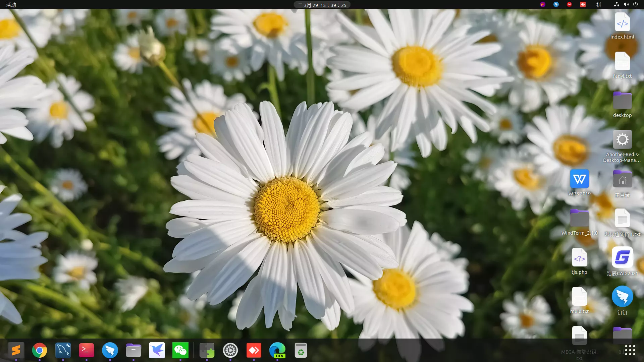The width and height of the screenshot is (644, 362).
Task: Click the Flameshot tray icon
Action: coord(543,4)
